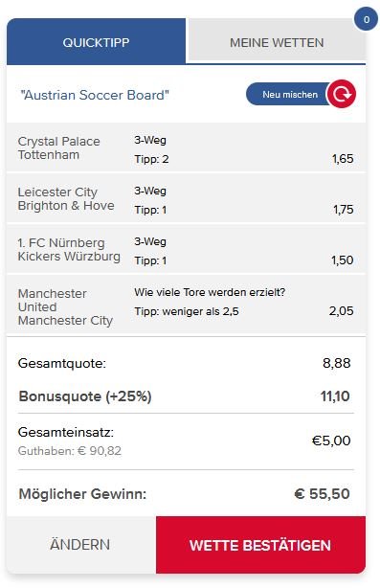Click the 1,65 odds value
This screenshot has width=380, height=588.
point(343,159)
